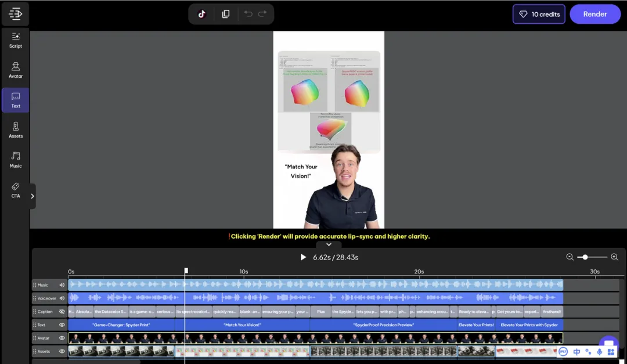Open the chat support bubble
Screen dimensions: 627x364
608,342
